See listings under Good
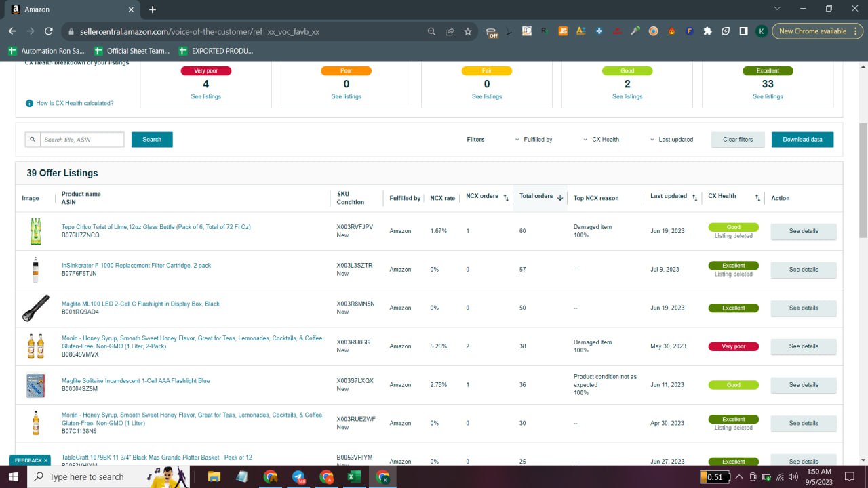The height and width of the screenshot is (488, 868). click(627, 97)
